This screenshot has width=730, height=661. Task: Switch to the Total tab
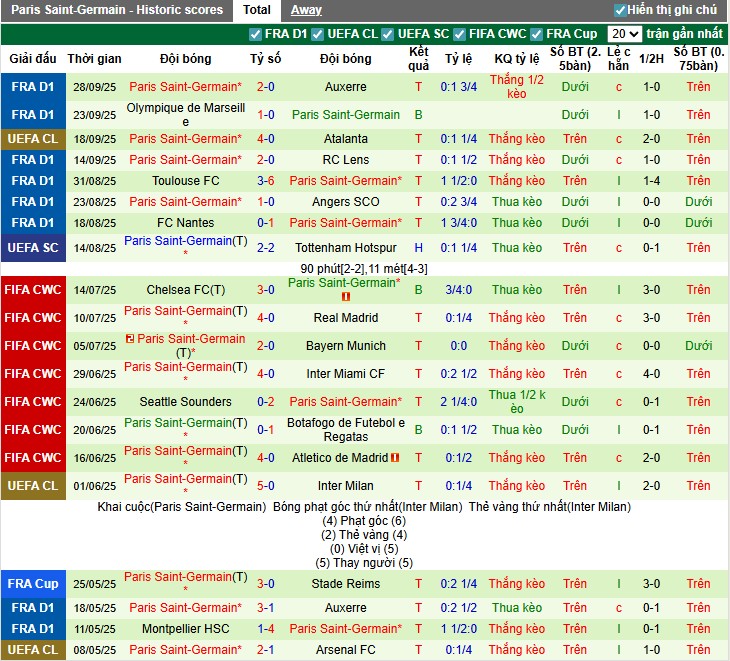click(x=257, y=10)
